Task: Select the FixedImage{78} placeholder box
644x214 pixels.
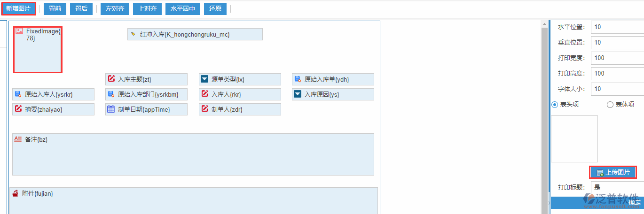Action: coord(38,49)
